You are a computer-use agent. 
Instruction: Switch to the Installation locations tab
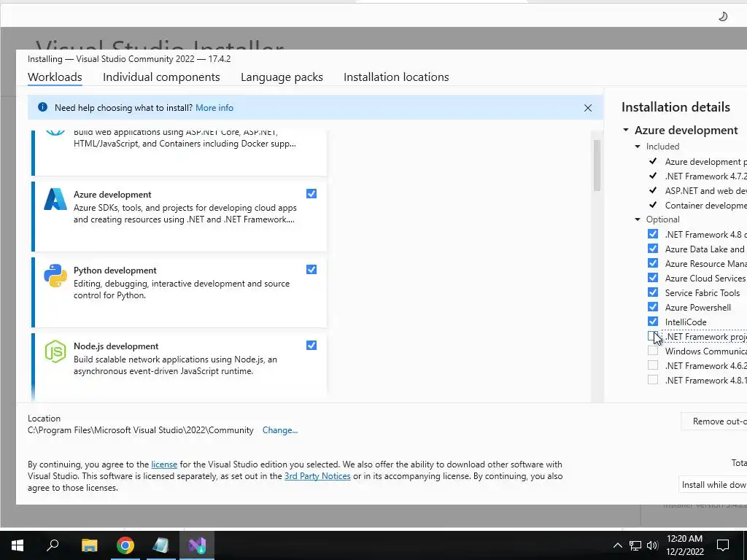click(x=396, y=77)
